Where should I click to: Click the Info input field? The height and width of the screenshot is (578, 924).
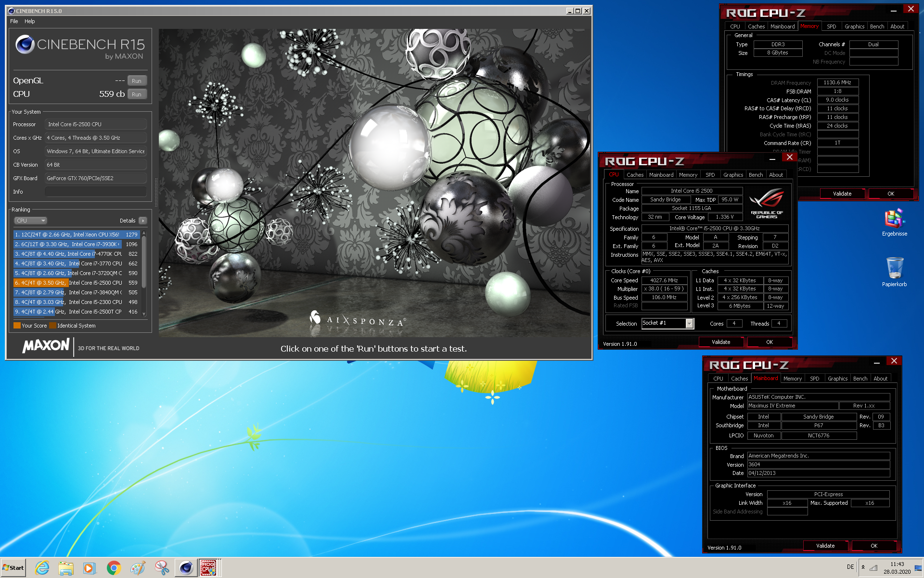(96, 192)
